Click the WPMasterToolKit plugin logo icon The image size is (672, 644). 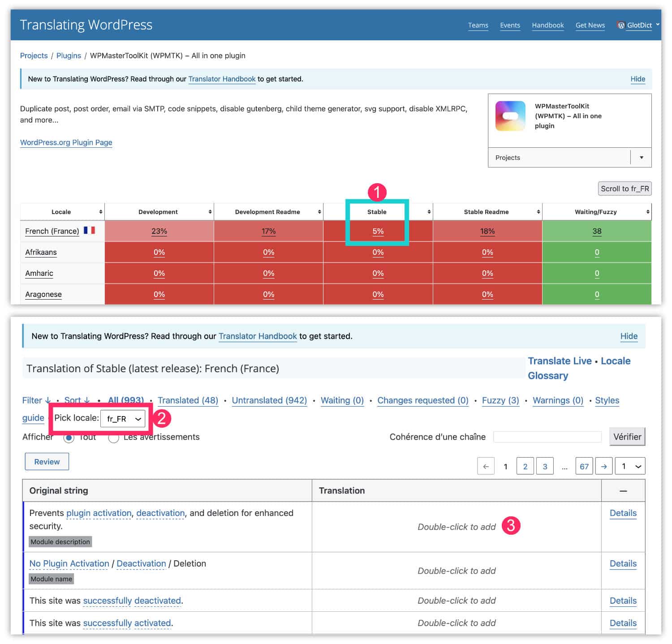tap(510, 116)
